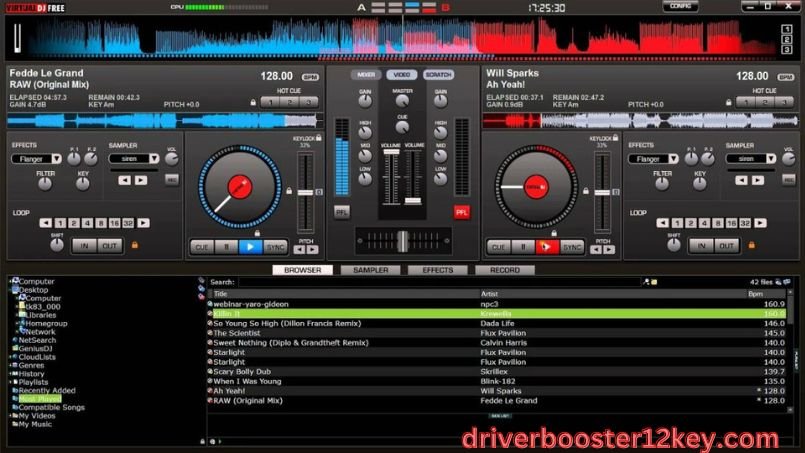The width and height of the screenshot is (805, 453).
Task: Set right deck loop length to 8
Action: point(718,223)
